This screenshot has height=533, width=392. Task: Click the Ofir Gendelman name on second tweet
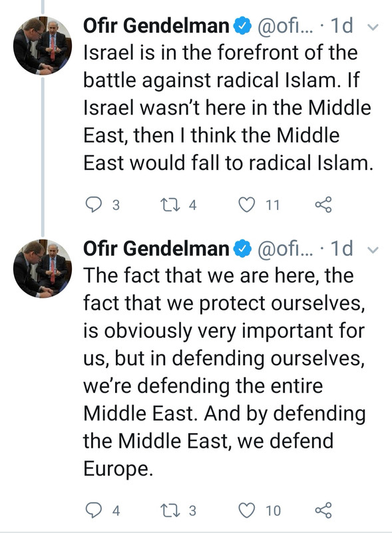tap(156, 249)
